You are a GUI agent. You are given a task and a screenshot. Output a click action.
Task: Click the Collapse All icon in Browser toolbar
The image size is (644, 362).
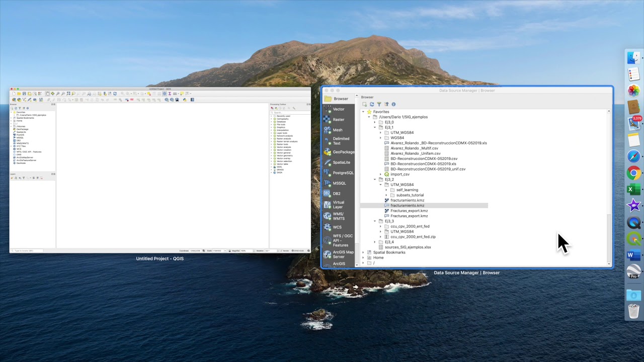(386, 104)
